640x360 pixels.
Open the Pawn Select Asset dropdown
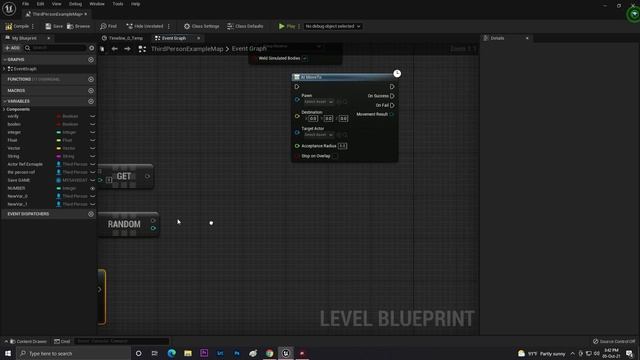click(x=318, y=102)
